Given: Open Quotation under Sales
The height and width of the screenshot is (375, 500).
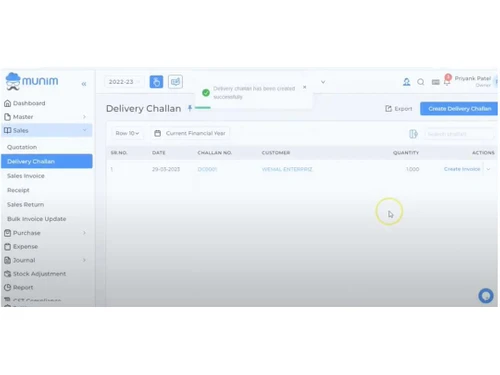Looking at the screenshot, I should [x=22, y=147].
